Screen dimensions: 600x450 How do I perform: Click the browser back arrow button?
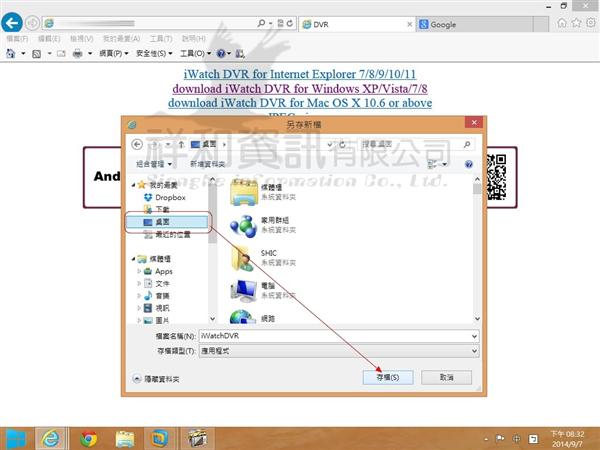[x=14, y=22]
